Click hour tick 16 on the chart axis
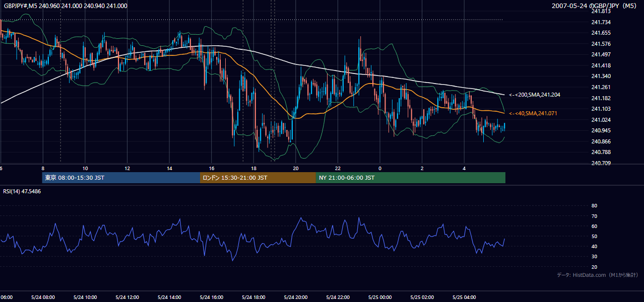The image size is (644, 302). [x=212, y=169]
